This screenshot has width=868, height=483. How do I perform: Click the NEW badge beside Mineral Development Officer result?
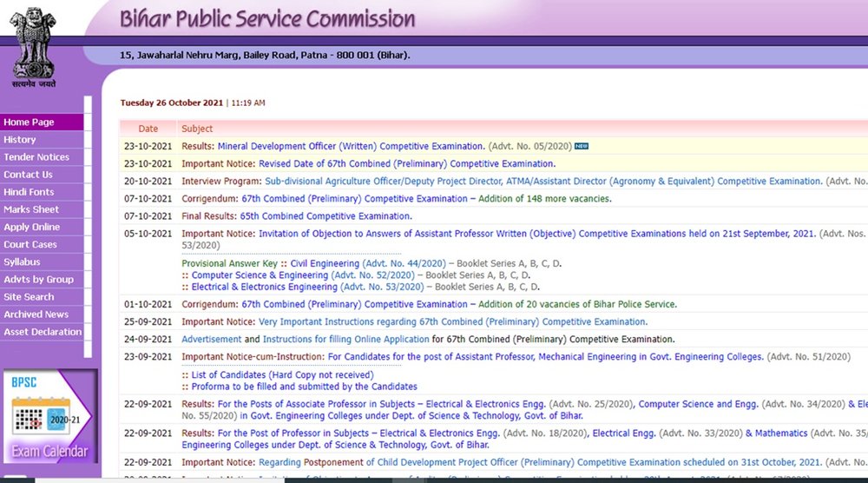(x=582, y=146)
